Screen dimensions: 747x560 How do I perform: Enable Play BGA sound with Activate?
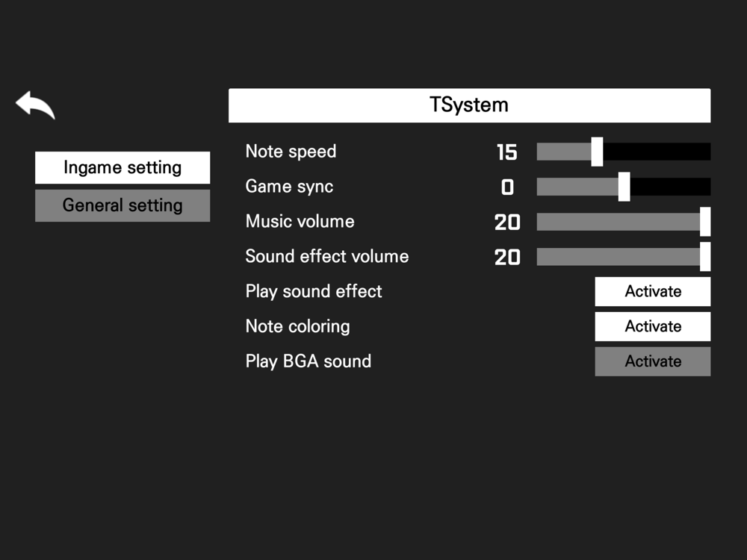click(x=652, y=361)
